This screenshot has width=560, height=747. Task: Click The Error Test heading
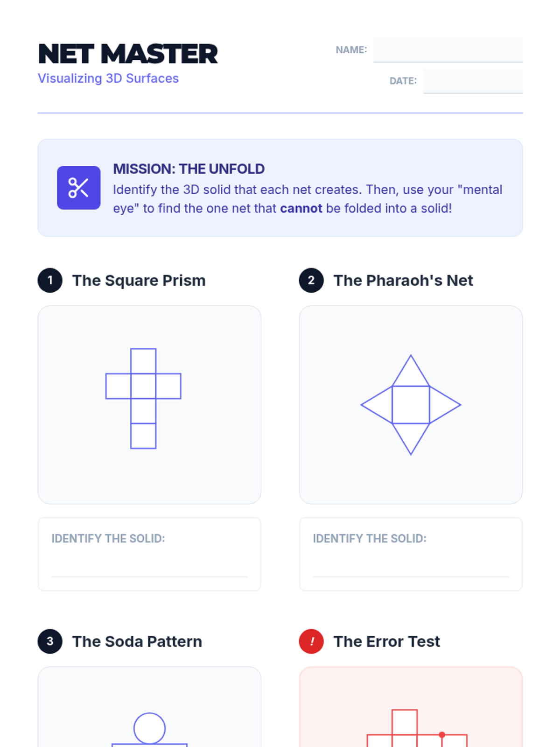(386, 641)
